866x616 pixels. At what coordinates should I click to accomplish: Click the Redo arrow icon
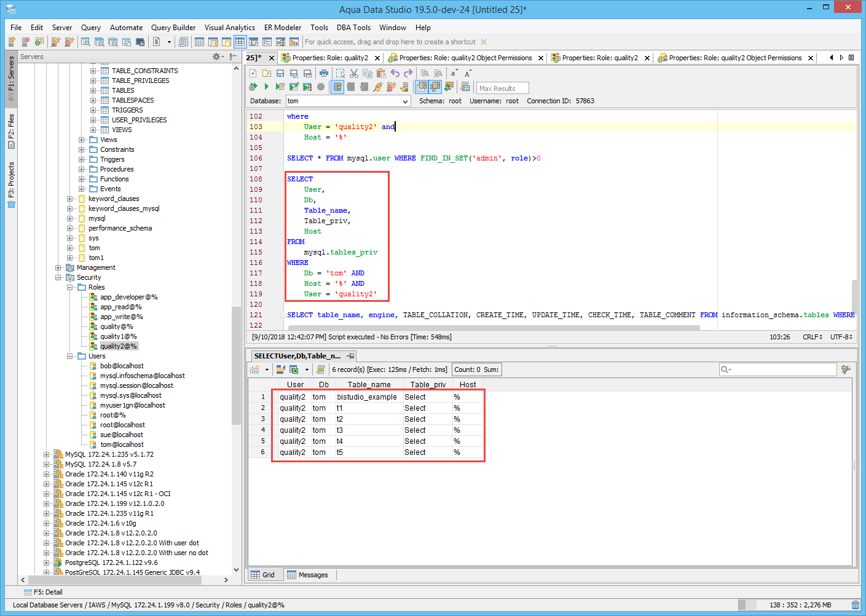click(409, 73)
